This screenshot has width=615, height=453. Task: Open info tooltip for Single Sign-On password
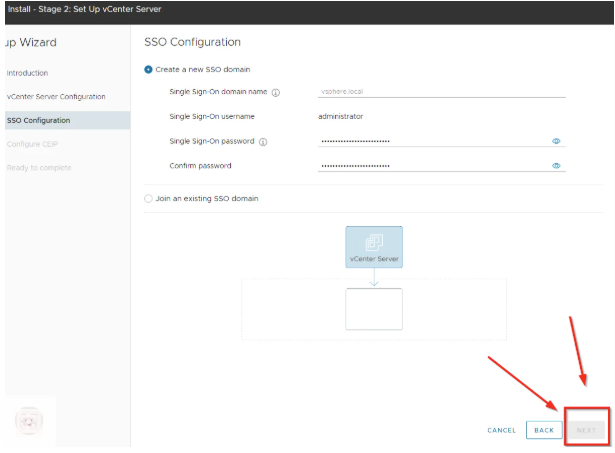(x=263, y=142)
